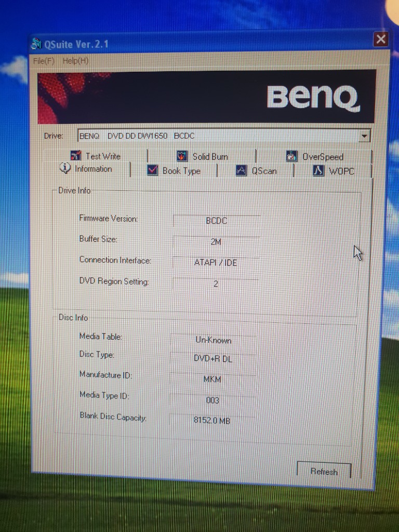Image resolution: width=399 pixels, height=532 pixels.
Task: Click the WOPC tab icon
Action: coord(318,170)
